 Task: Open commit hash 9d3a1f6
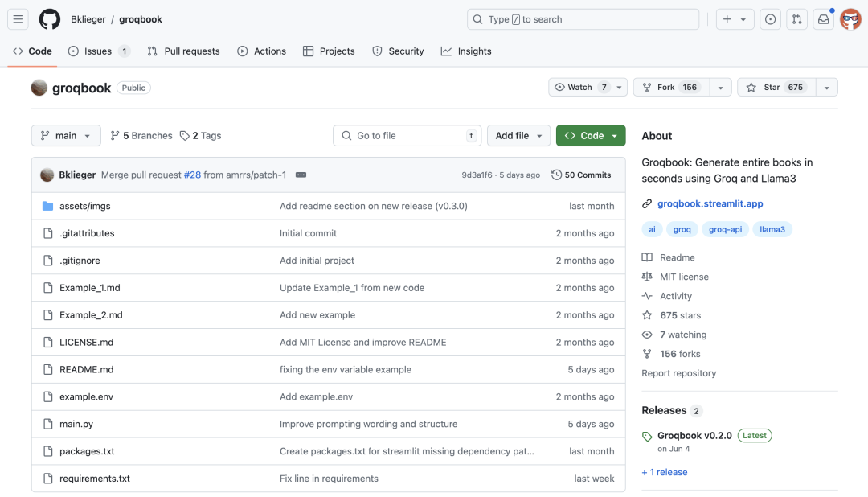tap(477, 175)
